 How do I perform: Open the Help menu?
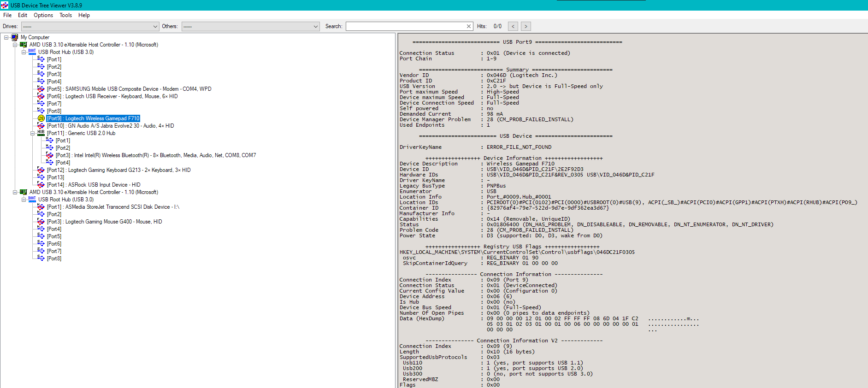click(84, 15)
